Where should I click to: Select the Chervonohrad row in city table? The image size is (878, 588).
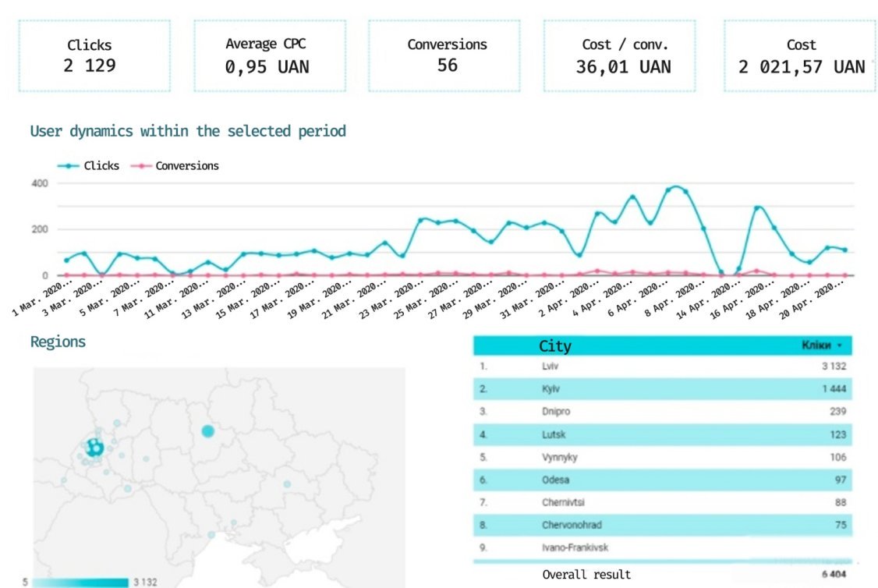[x=663, y=526]
